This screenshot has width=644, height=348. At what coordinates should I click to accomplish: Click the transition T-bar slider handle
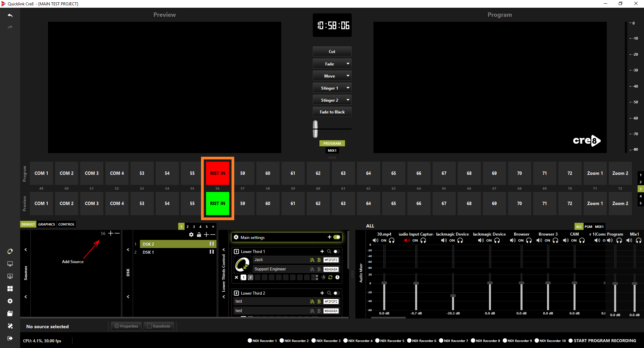coord(315,129)
